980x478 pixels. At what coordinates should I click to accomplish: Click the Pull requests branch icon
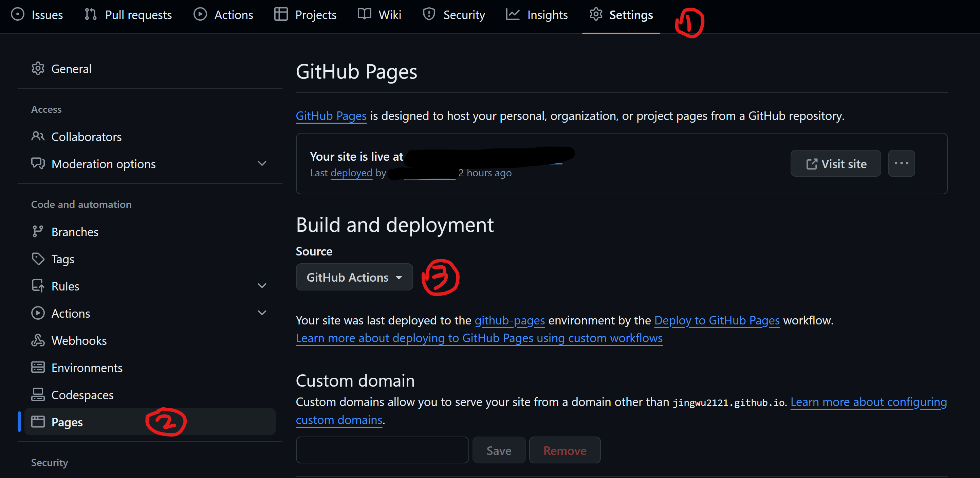coord(91,15)
